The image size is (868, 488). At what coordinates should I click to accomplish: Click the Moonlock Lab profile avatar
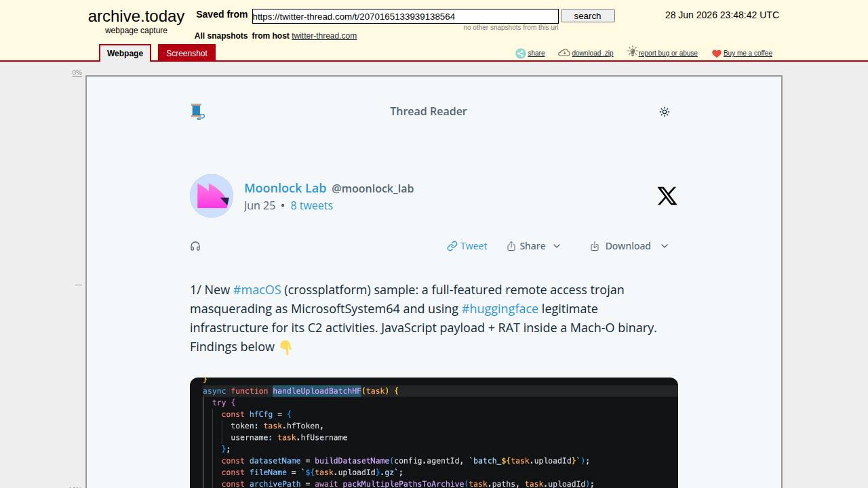pyautogui.click(x=212, y=196)
